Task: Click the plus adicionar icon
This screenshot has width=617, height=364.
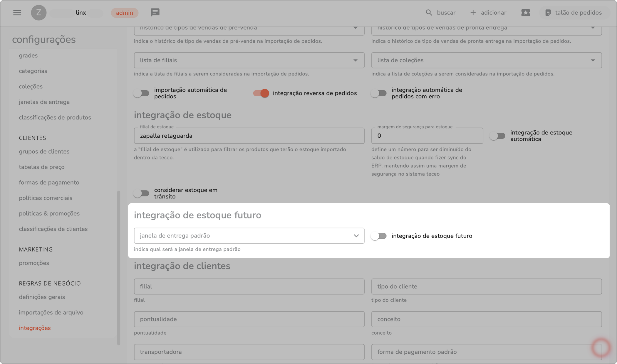Action: click(x=473, y=13)
